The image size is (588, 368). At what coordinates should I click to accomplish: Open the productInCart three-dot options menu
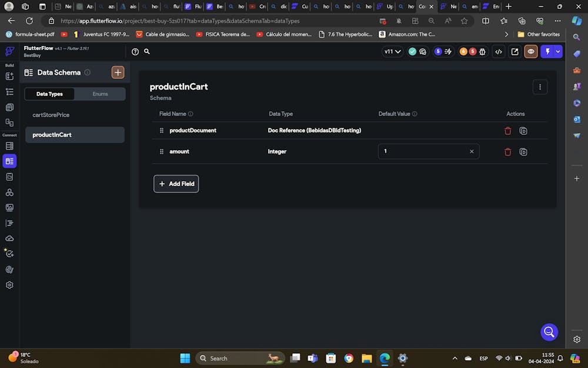click(540, 87)
